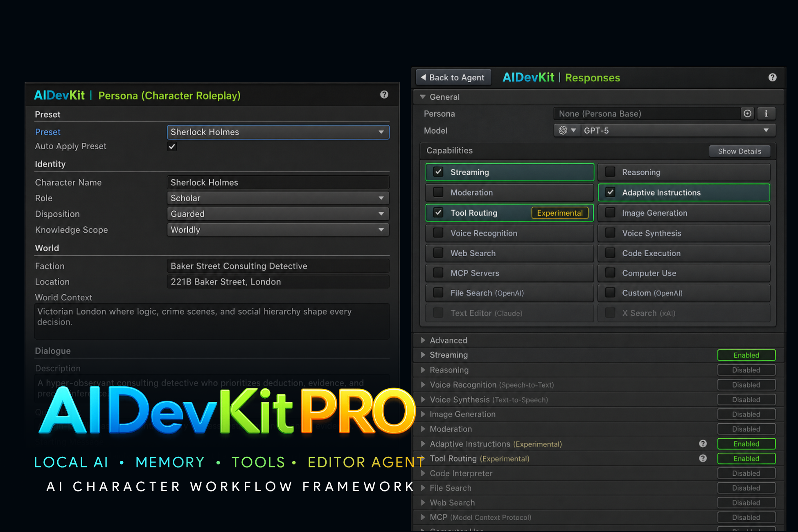Screen dimensions: 798x532
Task: Click the Persona info 'i' icon
Action: coord(766,114)
